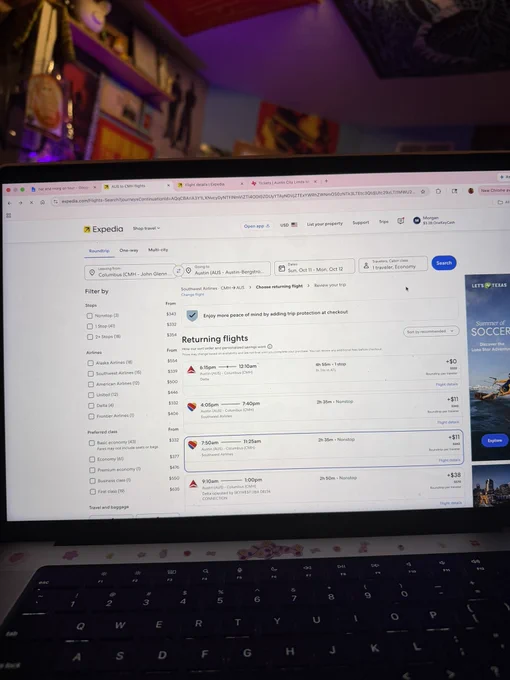Check First class filter

93,492
